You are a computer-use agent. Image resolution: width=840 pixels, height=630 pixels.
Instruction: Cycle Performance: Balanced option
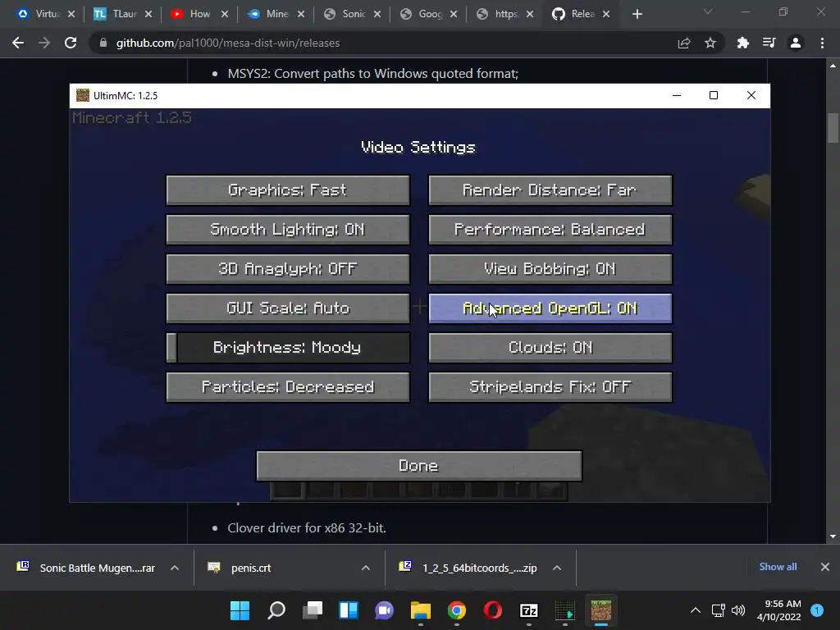(x=550, y=230)
